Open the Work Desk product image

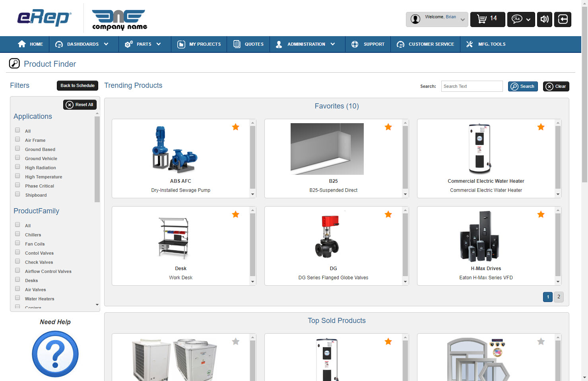coord(173,238)
